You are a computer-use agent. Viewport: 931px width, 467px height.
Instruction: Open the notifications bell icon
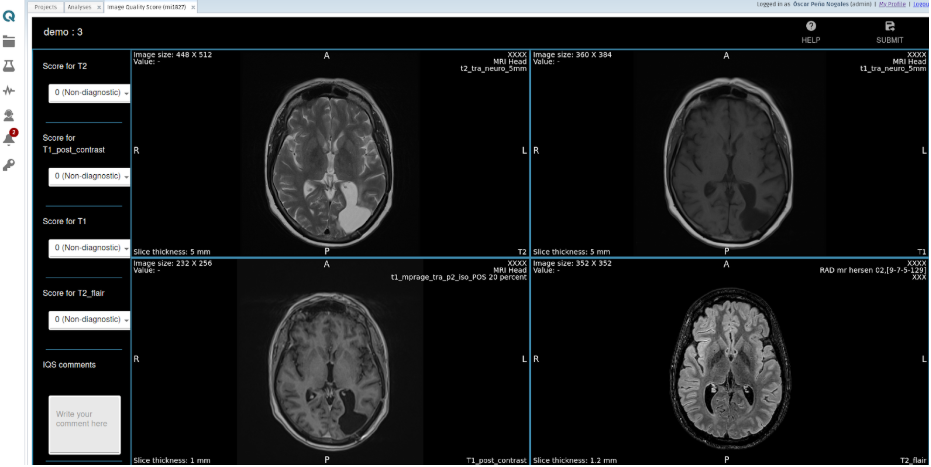(x=9, y=139)
